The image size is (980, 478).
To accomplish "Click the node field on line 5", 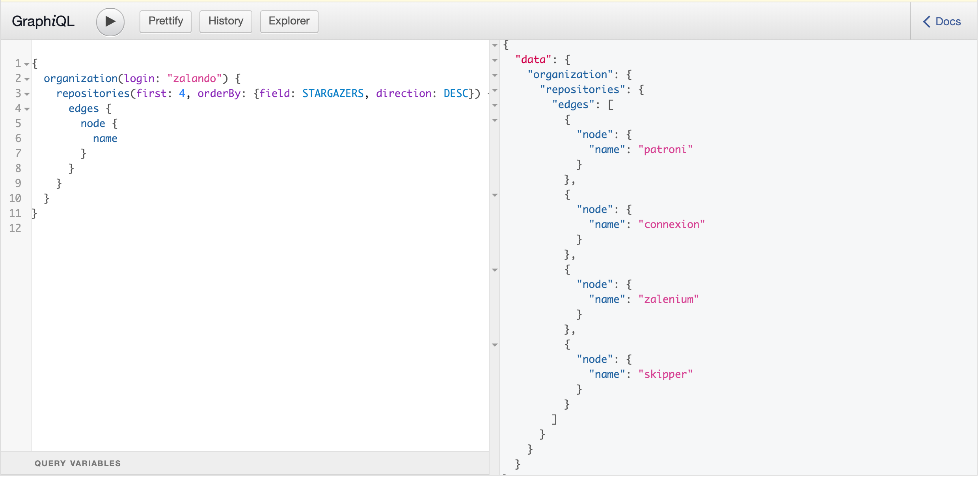I will point(93,123).
